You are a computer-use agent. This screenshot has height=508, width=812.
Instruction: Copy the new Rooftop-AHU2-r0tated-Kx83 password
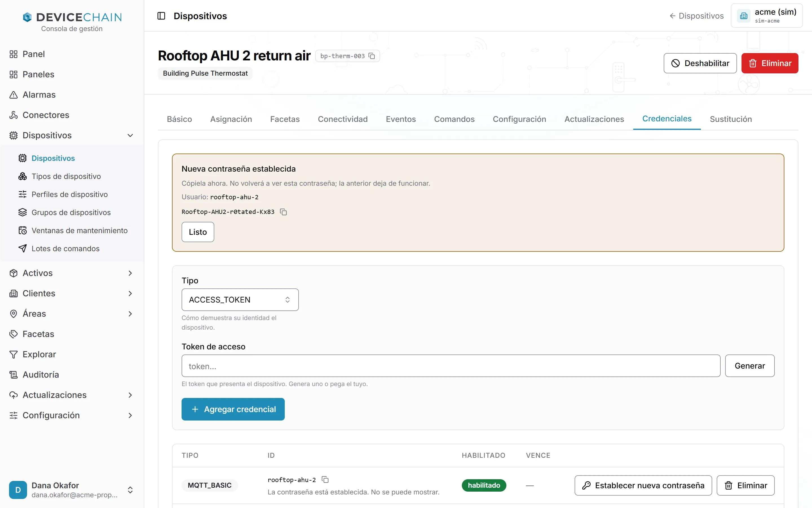[x=284, y=212]
